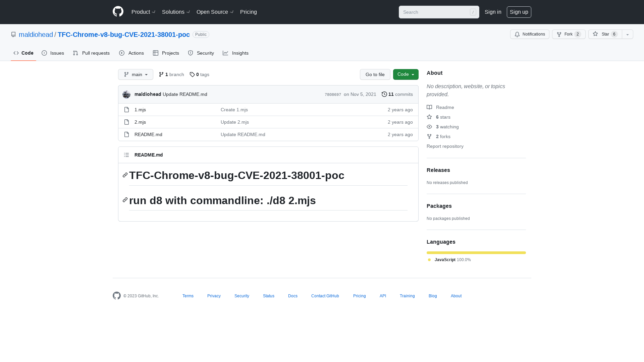Open the Update 2.mjs commit message
644x362 pixels.
235,122
